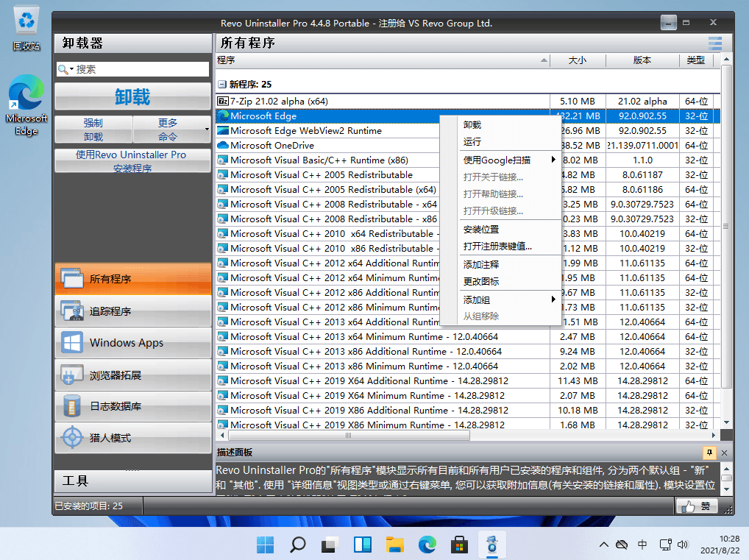Click the program list vertical scrollbar thumb
This screenshot has width=749, height=560.
pos(725,227)
